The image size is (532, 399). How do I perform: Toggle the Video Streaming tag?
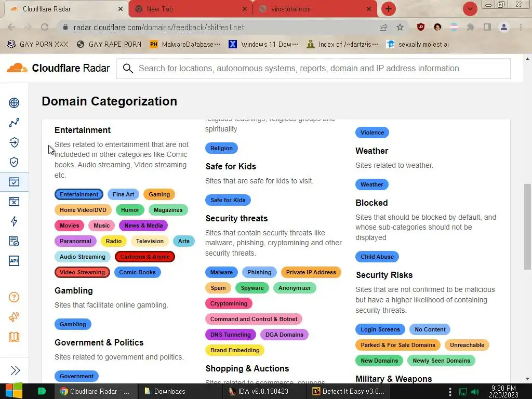click(82, 272)
